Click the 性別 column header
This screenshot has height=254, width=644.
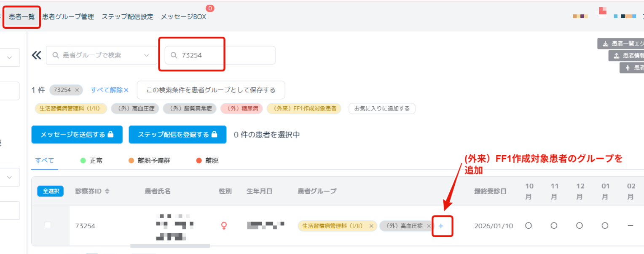click(x=225, y=191)
